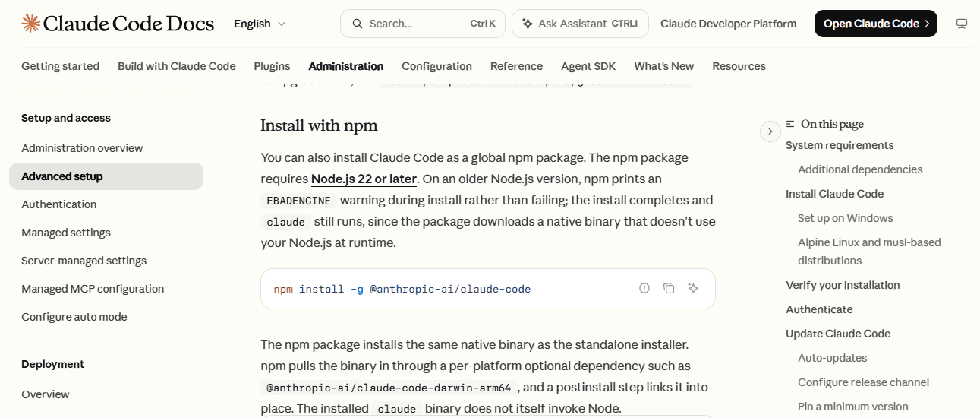Open Overview under Deployment
This screenshot has width=980, height=418.
(106, 394)
